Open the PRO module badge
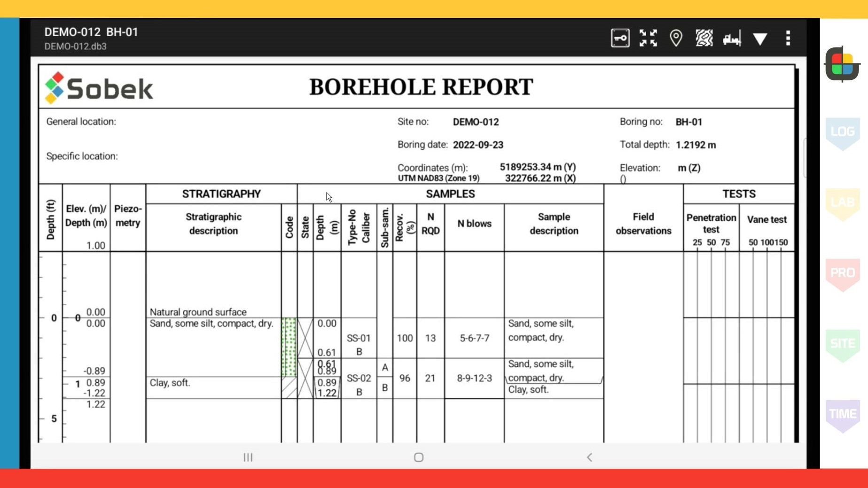 [843, 274]
